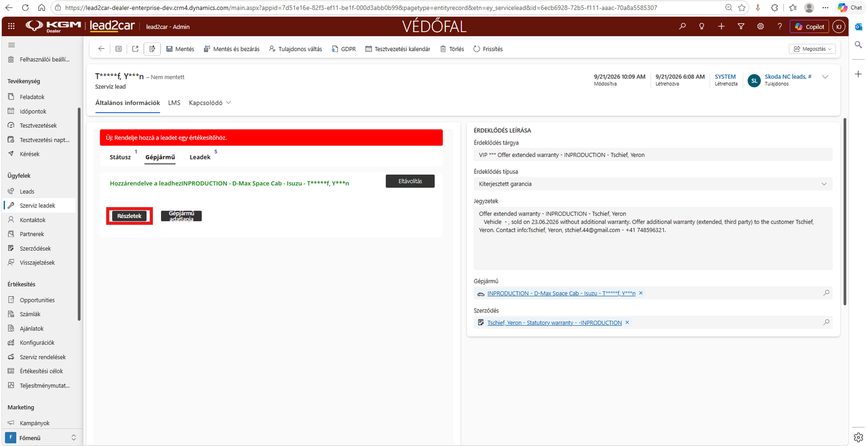
Task: Click the Érdeklődés tárgya input field
Action: point(653,155)
